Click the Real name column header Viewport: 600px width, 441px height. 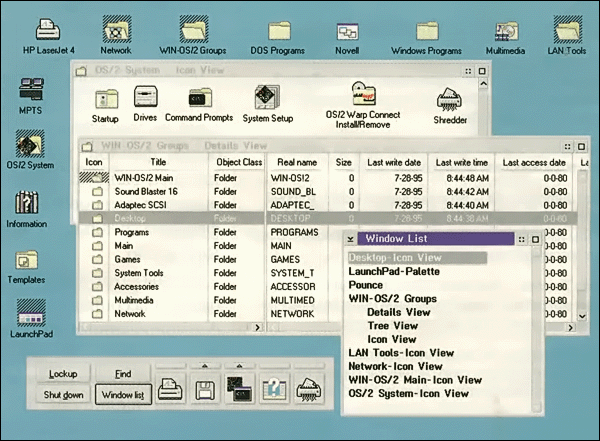click(x=297, y=162)
